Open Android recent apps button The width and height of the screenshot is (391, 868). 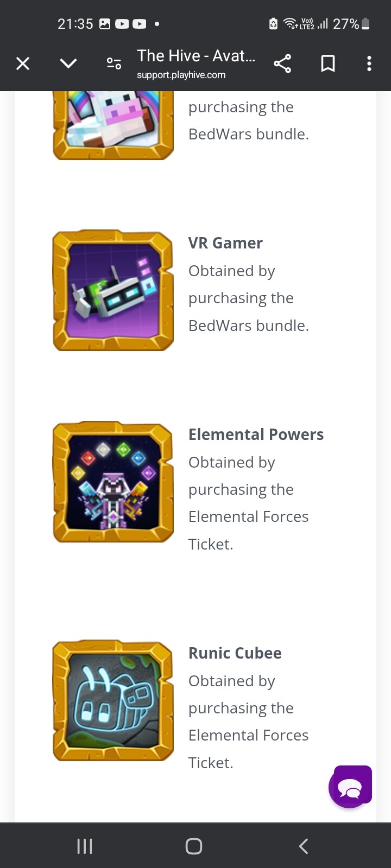(x=85, y=846)
